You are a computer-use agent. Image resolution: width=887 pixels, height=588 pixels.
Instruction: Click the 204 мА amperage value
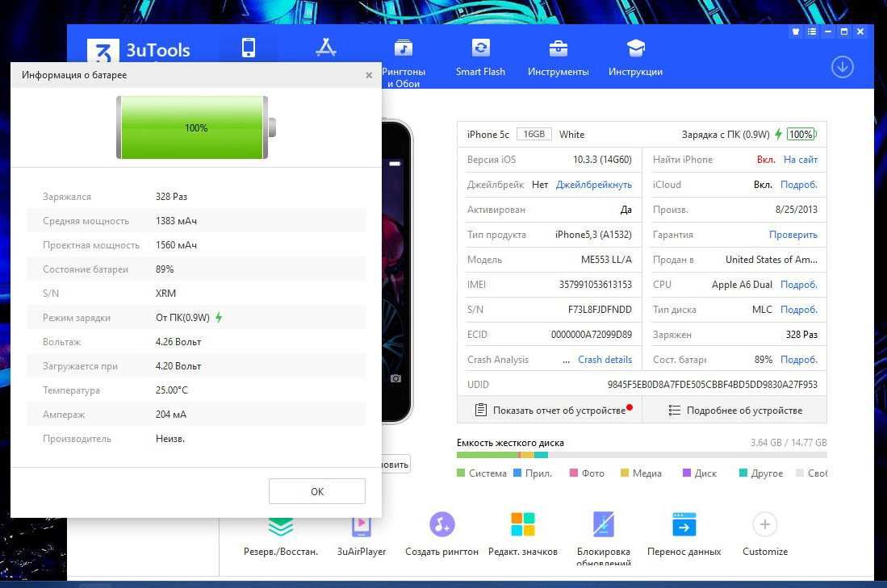171,415
